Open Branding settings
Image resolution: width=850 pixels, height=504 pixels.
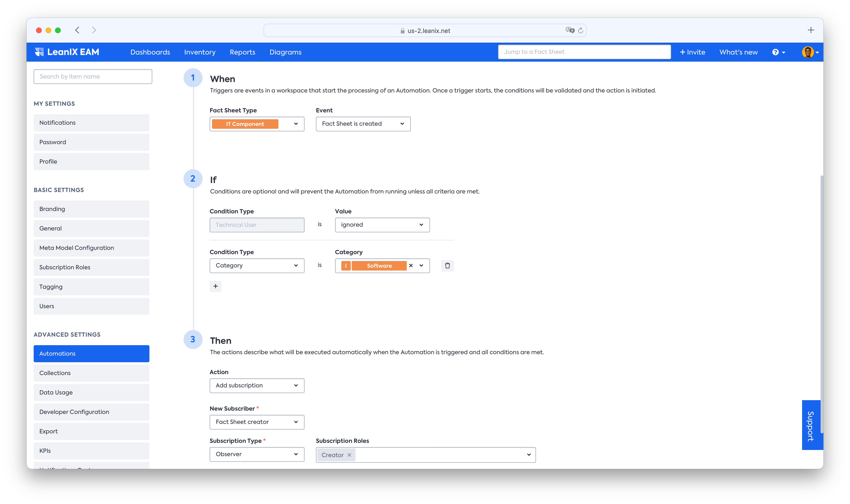coord(91,209)
